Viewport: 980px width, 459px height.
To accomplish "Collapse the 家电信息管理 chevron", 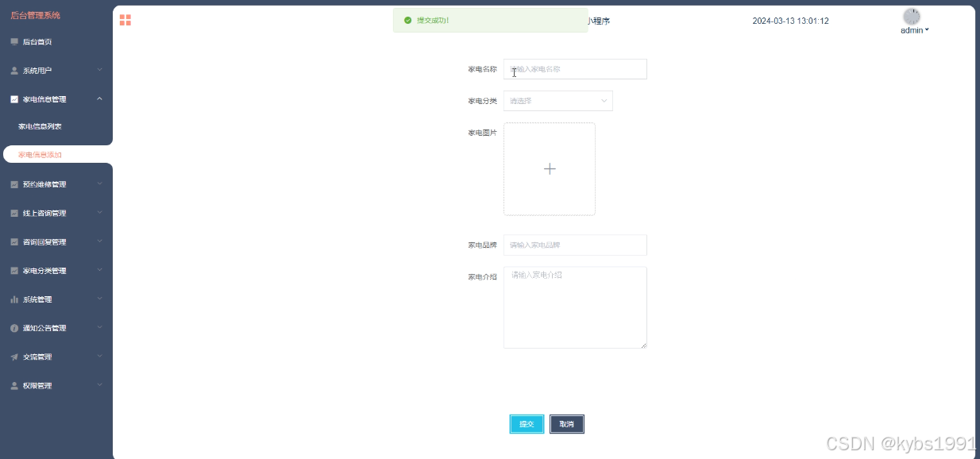I will pyautogui.click(x=99, y=98).
